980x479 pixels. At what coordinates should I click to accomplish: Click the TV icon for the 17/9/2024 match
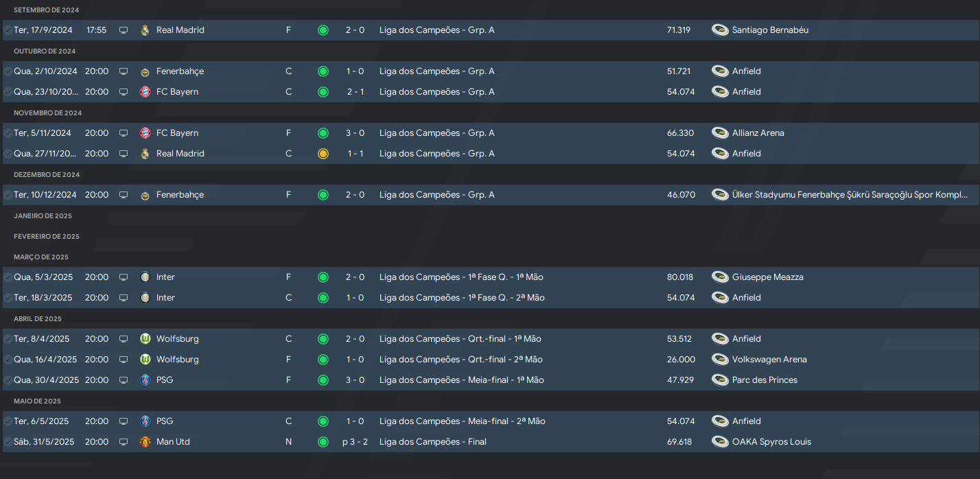pyautogui.click(x=124, y=30)
